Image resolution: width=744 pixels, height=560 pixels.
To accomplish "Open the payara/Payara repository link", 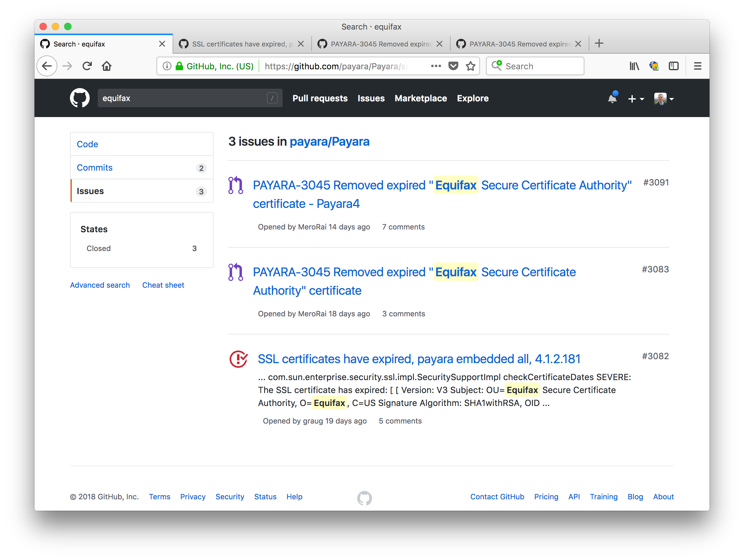I will (x=329, y=141).
